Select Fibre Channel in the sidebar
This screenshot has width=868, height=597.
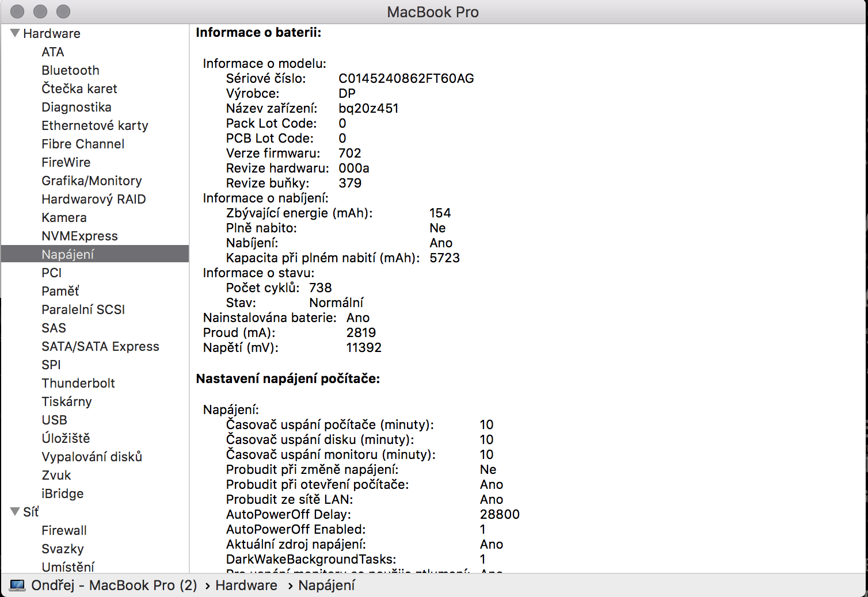tap(83, 144)
